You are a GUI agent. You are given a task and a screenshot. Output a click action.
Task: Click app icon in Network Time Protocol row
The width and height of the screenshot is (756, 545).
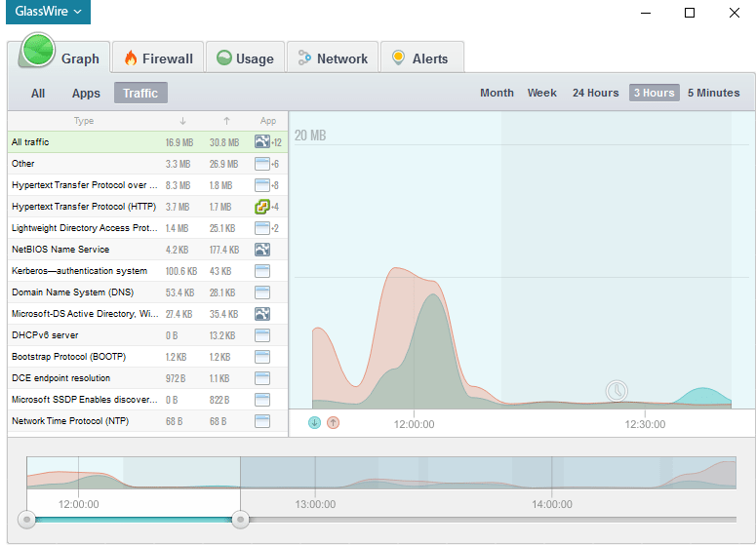(262, 421)
